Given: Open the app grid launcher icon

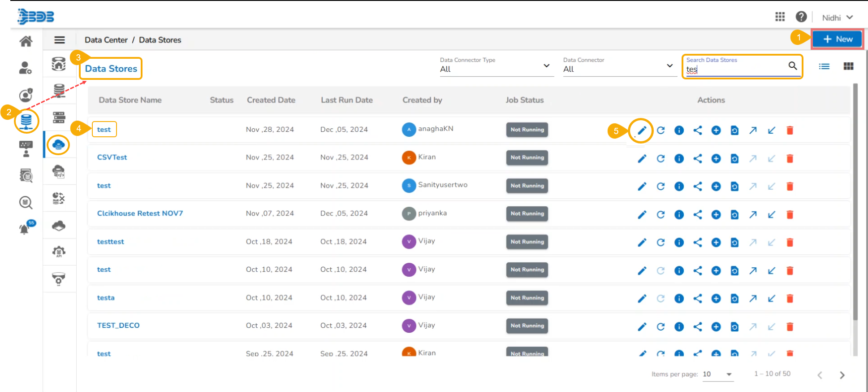Looking at the screenshot, I should (780, 17).
